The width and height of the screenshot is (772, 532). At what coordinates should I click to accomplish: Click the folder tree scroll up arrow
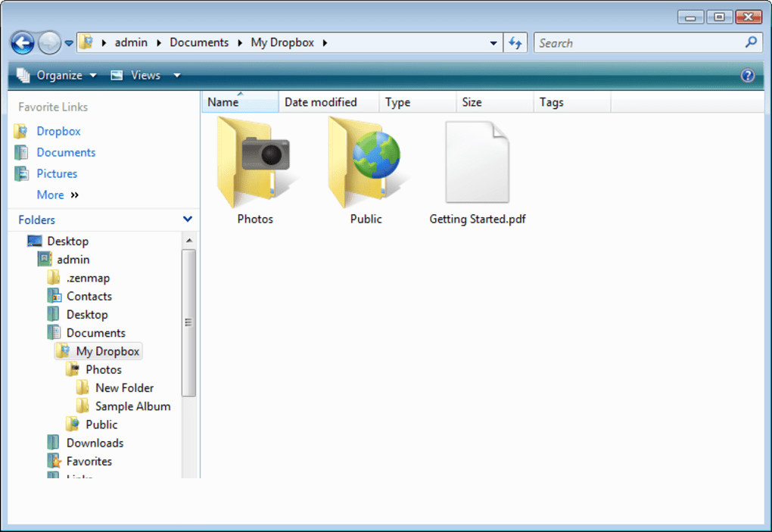click(189, 241)
